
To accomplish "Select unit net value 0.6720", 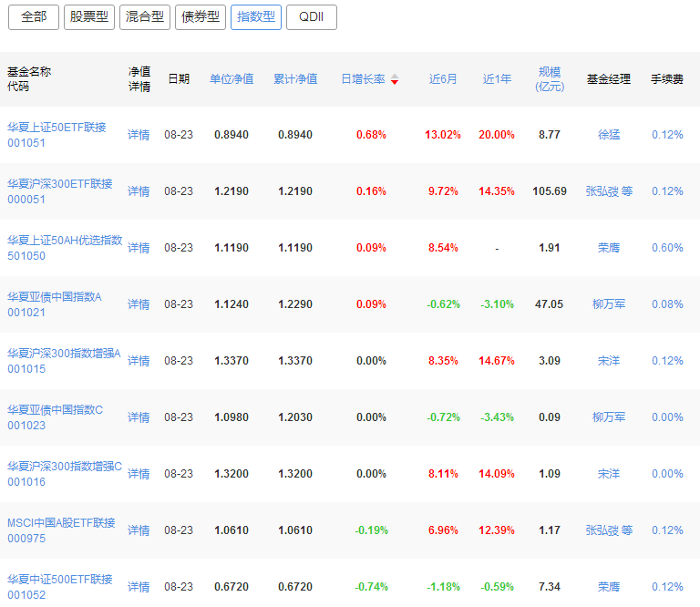I will (x=232, y=586).
